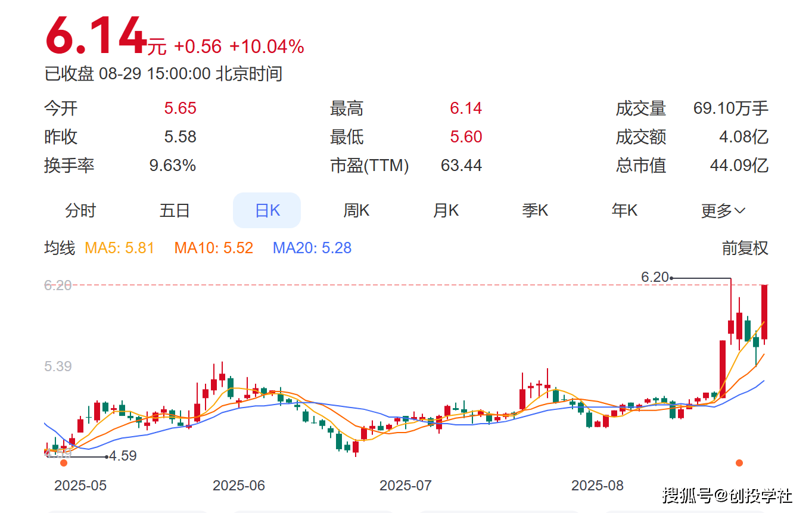
Task: Click the MA5: 5.81 indicator label
Action: (x=120, y=248)
